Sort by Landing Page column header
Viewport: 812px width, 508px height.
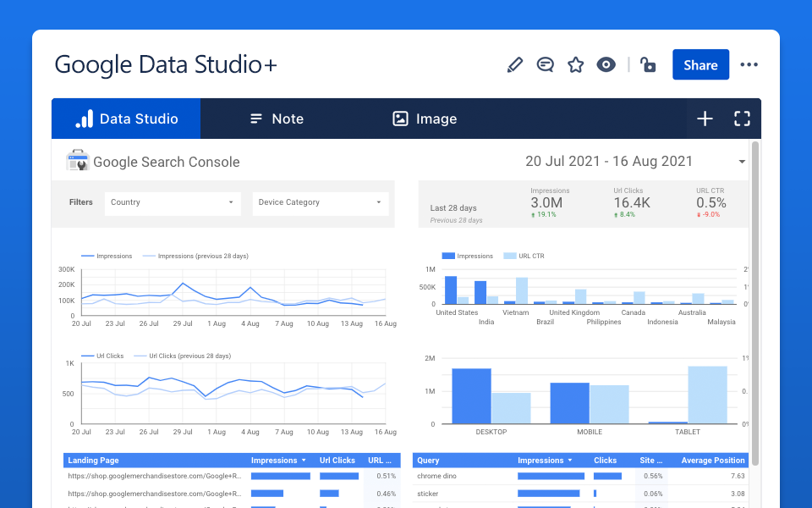[93, 461]
